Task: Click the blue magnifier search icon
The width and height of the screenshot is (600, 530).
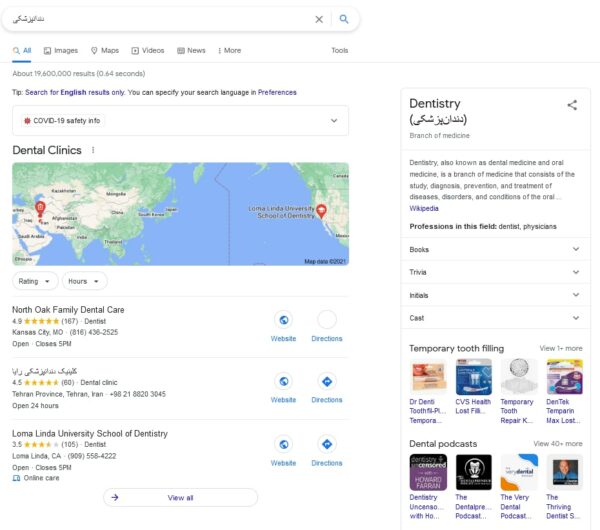Action: click(x=344, y=19)
